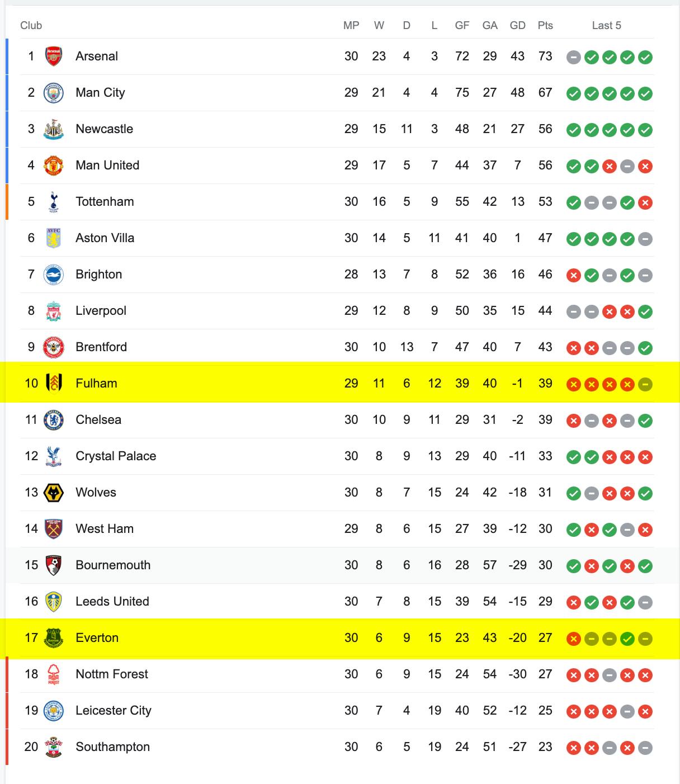Click the Southampton club crest
The image size is (680, 784).
point(54,747)
